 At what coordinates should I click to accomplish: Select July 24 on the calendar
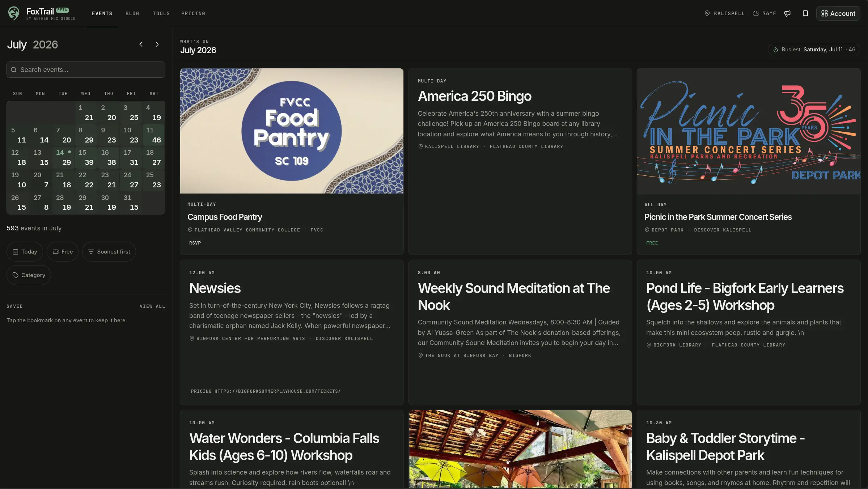(x=131, y=180)
